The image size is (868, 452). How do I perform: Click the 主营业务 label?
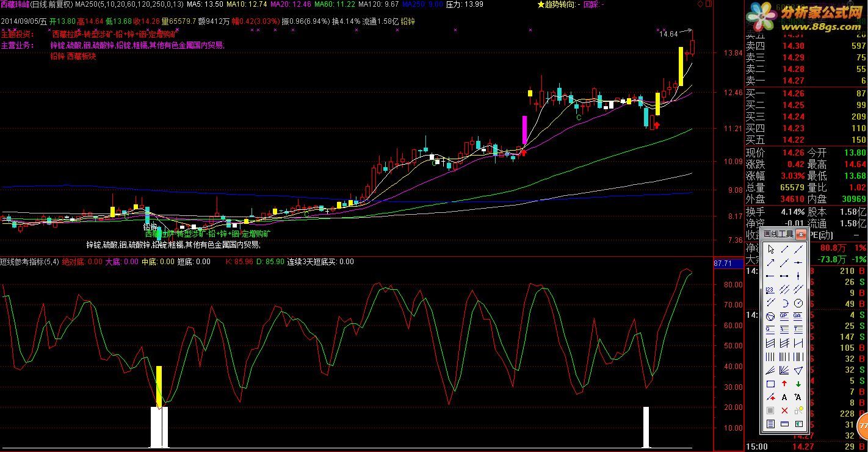click(x=18, y=45)
